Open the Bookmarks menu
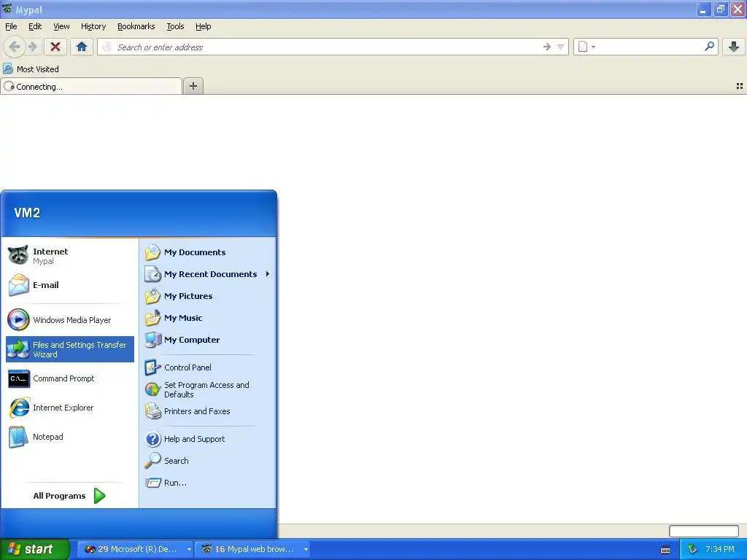The height and width of the screenshot is (560, 747). (x=136, y=26)
